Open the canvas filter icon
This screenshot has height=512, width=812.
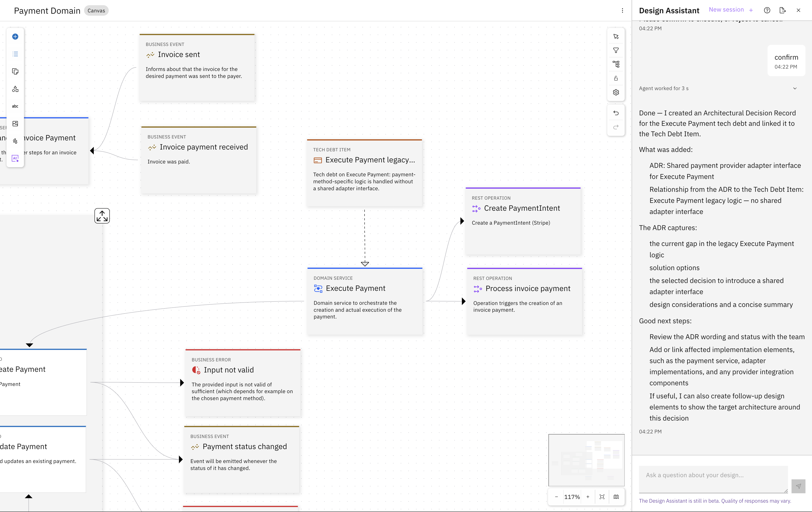point(616,51)
